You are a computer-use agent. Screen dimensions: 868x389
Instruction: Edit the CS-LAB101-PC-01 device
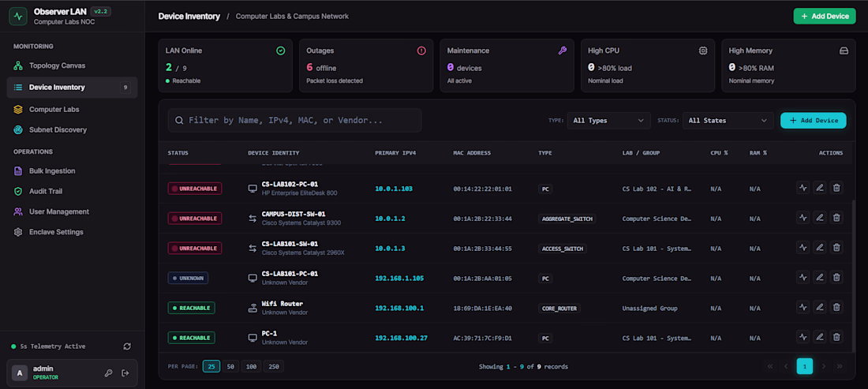820,278
